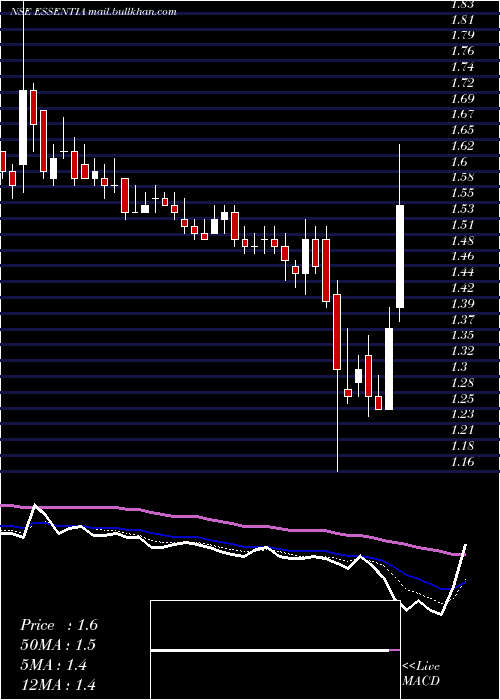Click the 1.35 price axis label
The height and width of the screenshot is (700, 500).
(462, 335)
